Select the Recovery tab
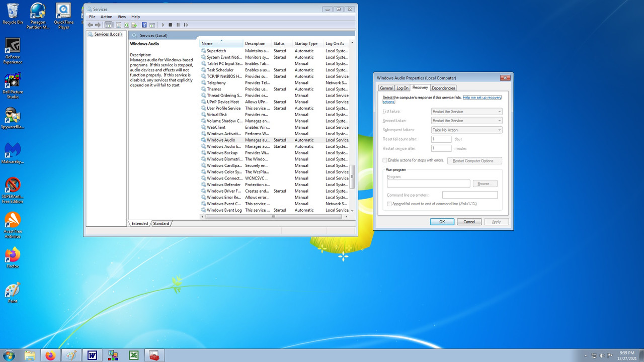 point(420,87)
